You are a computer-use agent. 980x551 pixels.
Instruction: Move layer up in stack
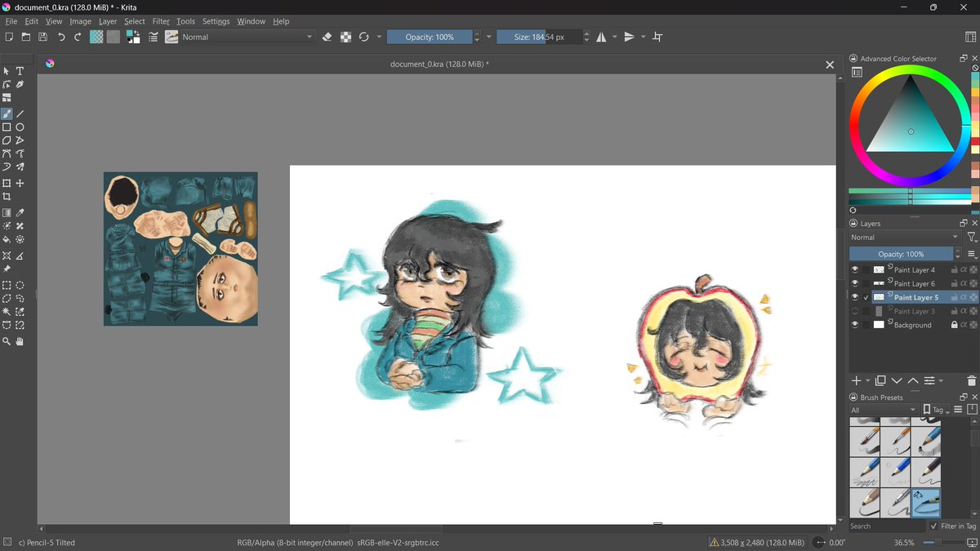(x=913, y=380)
